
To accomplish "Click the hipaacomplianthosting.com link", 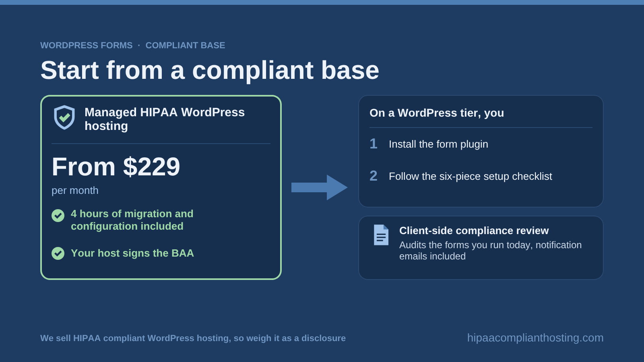I will [535, 338].
